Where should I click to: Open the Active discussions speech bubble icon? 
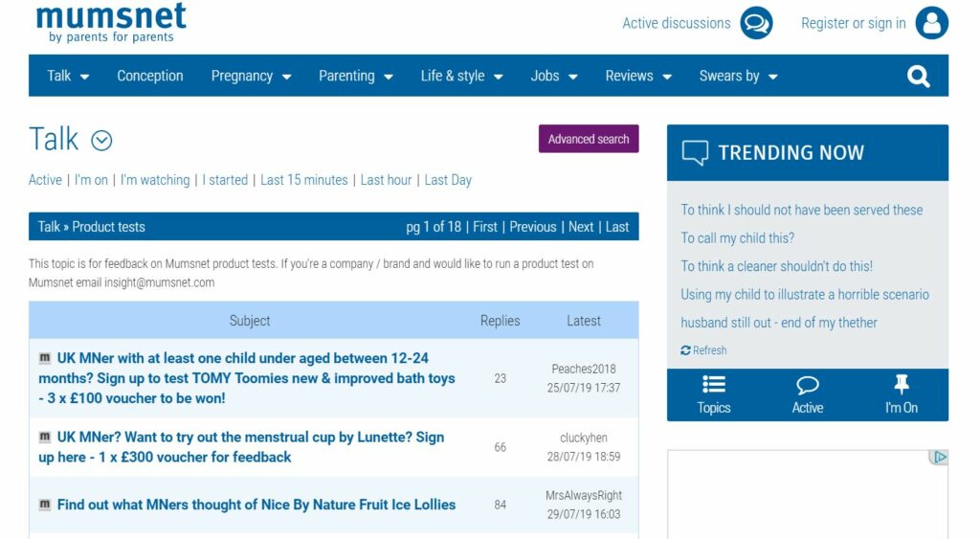[756, 23]
